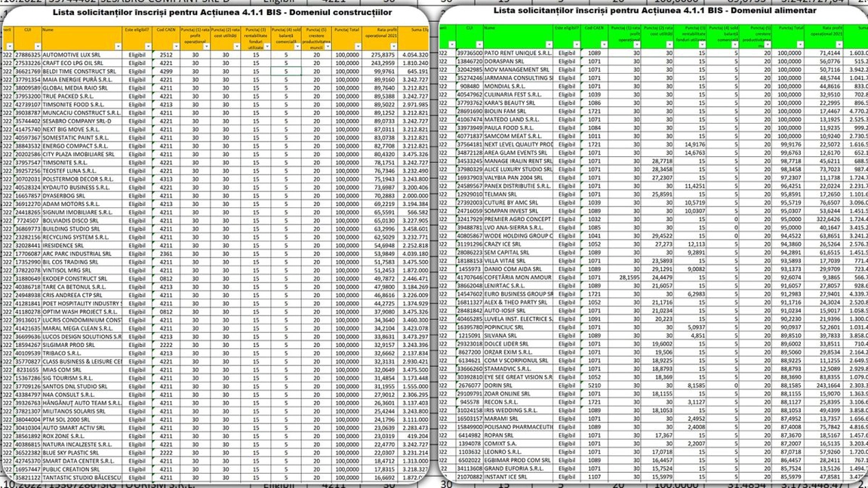Click the 'TARE CA BETONUL S.R.L.' cell
Viewport: 868px width, 488px height.
[x=82, y=287]
